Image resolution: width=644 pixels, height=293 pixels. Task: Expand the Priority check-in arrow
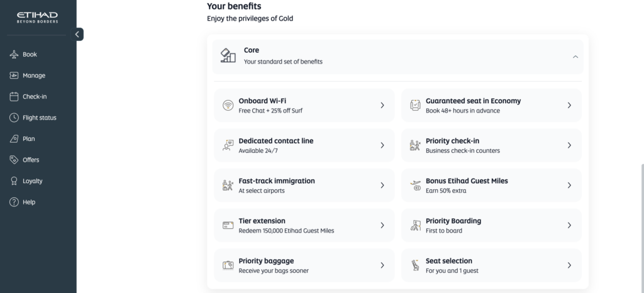[569, 145]
